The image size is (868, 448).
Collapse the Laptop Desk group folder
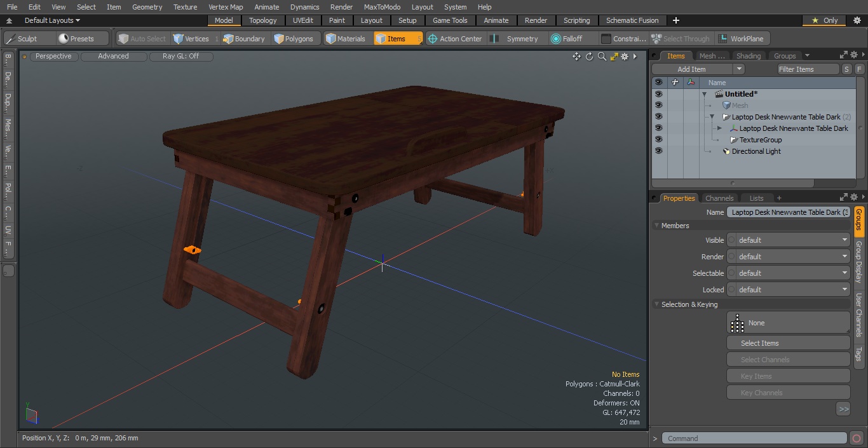click(712, 117)
